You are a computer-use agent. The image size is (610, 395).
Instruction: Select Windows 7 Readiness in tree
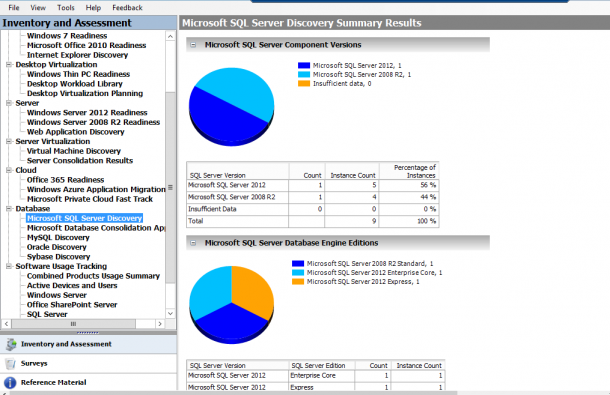click(x=67, y=36)
